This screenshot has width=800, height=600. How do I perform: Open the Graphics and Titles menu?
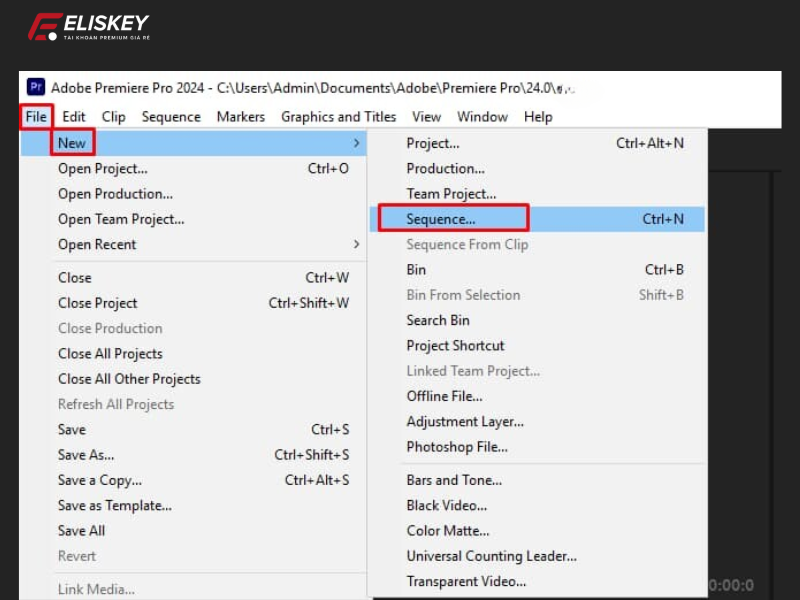click(338, 117)
